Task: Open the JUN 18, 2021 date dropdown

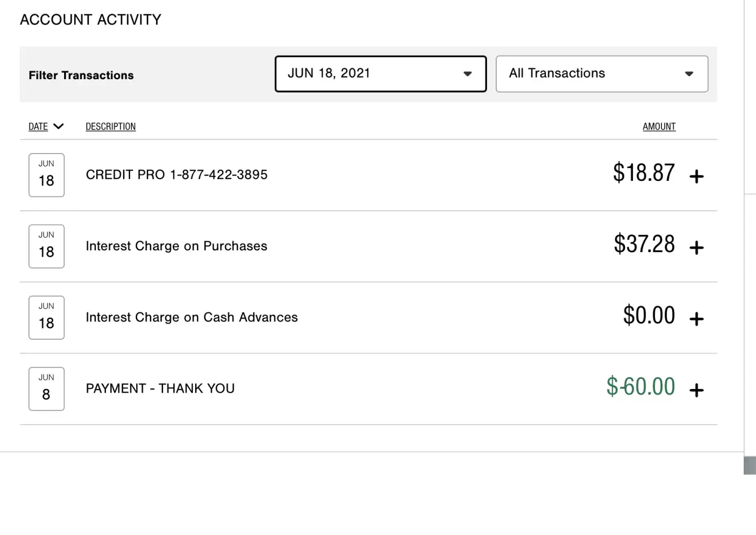Action: point(380,74)
